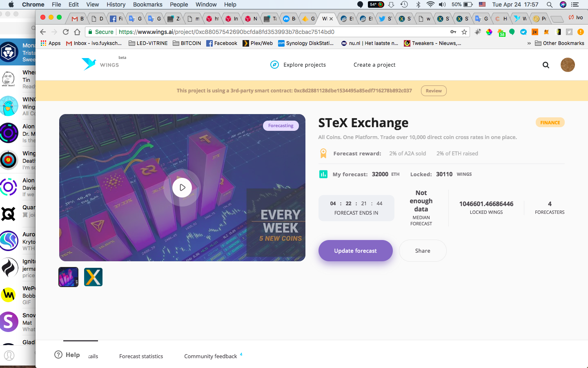
Task: Click the contacts icon in background window
Action: (9, 355)
